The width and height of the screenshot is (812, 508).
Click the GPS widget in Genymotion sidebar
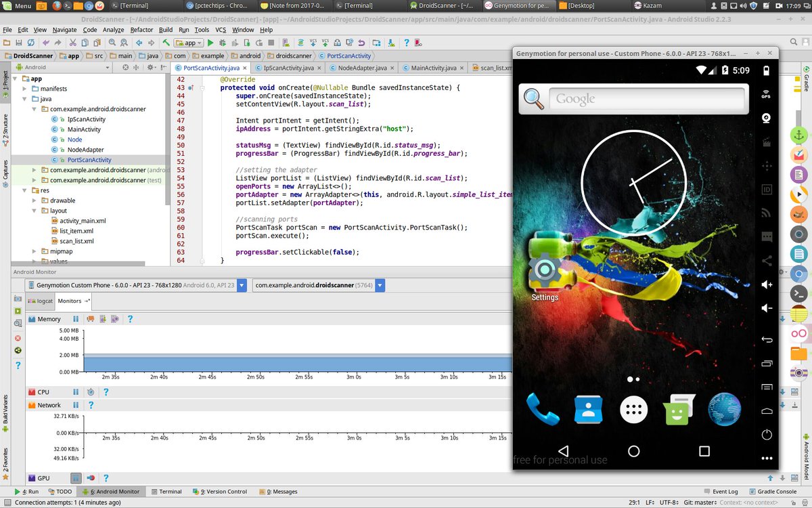click(766, 94)
